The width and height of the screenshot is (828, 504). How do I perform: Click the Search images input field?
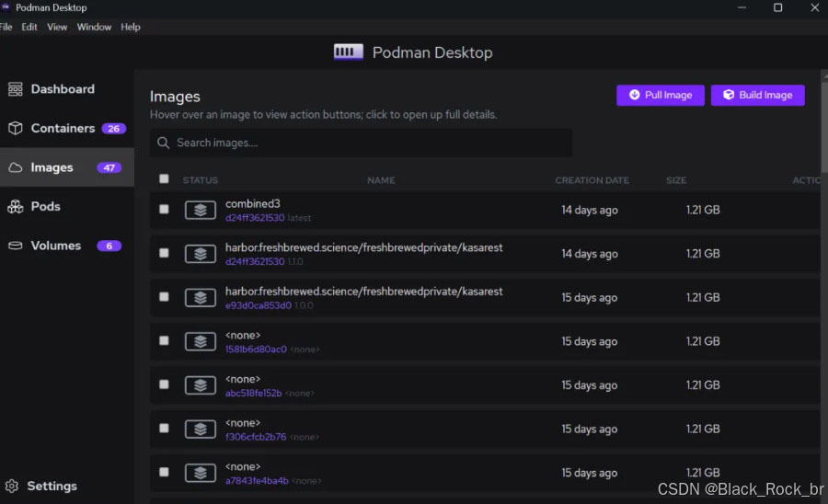[x=361, y=143]
